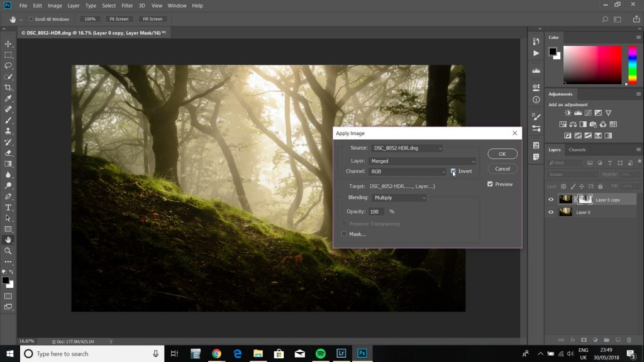644x362 pixels.
Task: Select the Move tool
Action: 8,44
